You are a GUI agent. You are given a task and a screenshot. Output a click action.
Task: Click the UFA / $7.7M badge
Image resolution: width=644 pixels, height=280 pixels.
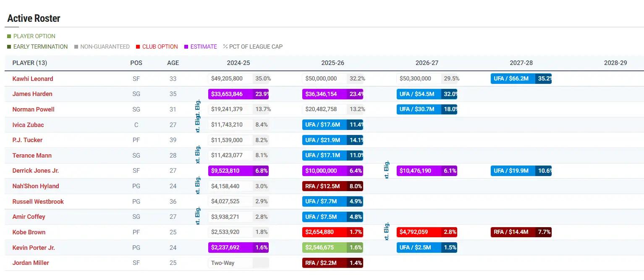332,202
